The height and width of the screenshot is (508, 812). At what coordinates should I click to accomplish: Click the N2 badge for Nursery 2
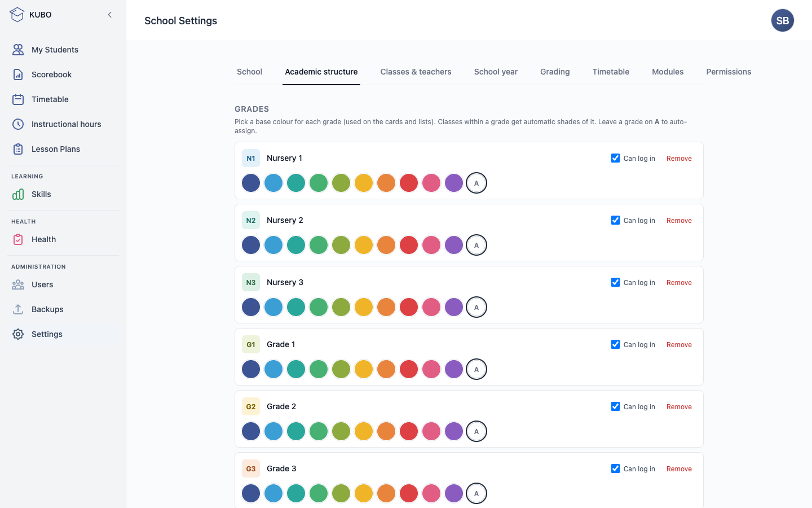pos(251,220)
